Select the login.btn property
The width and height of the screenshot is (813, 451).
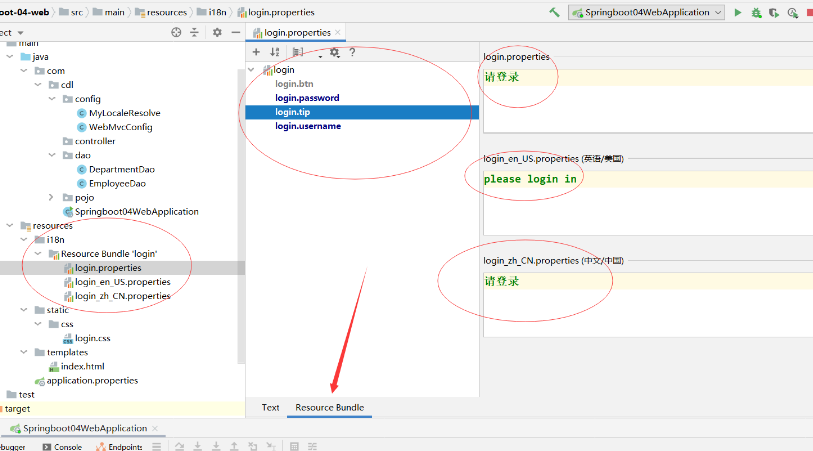pyautogui.click(x=294, y=83)
